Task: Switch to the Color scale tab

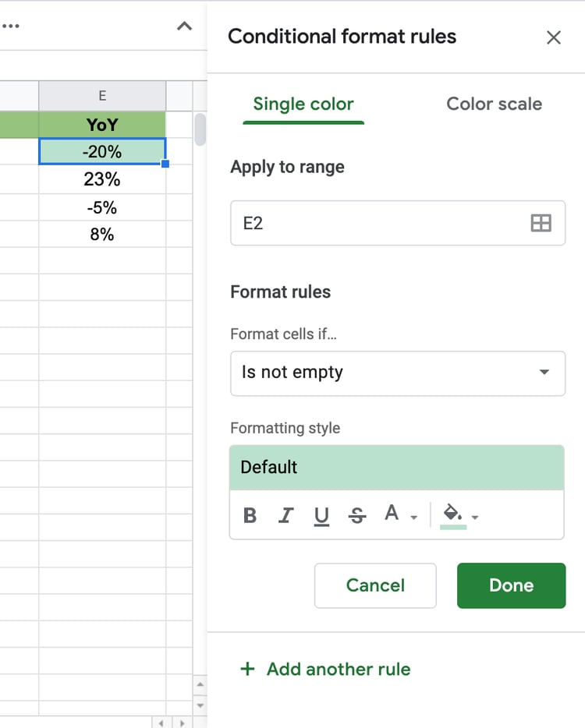Action: tap(494, 104)
